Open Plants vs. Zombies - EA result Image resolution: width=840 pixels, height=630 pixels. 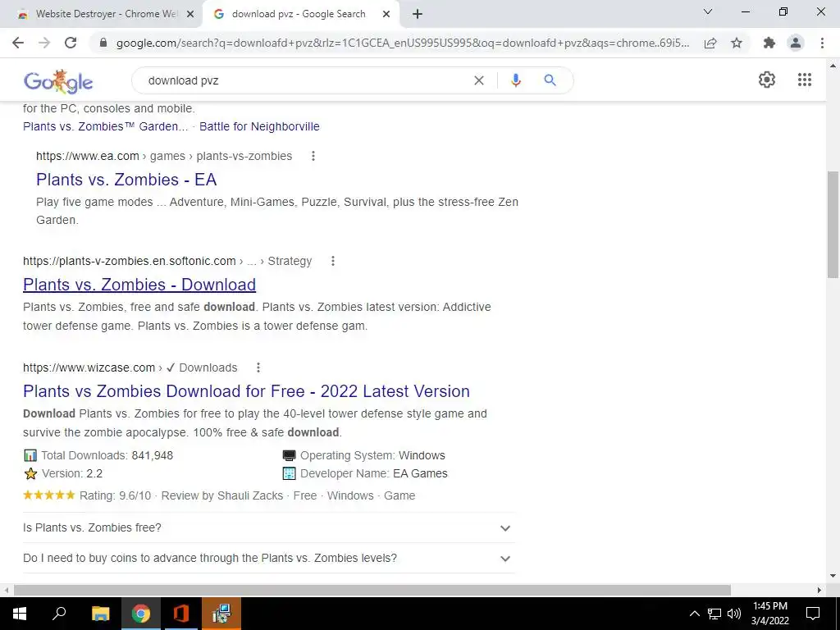click(126, 180)
